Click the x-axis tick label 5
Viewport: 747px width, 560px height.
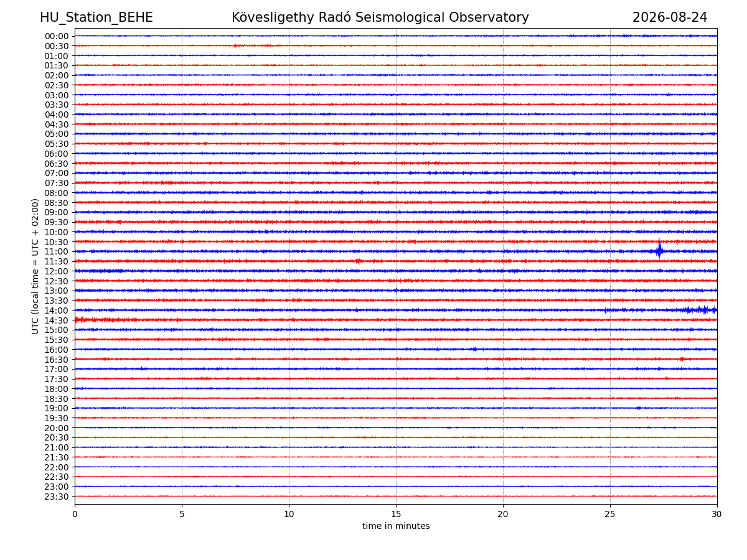[182, 514]
